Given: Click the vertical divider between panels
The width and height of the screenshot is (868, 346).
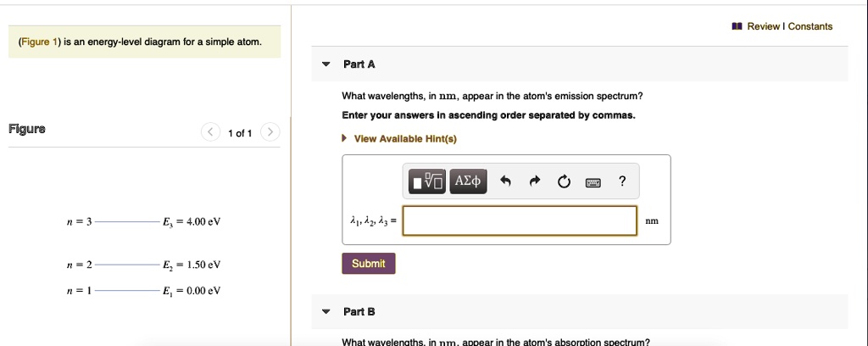Looking at the screenshot, I should tap(291, 177).
